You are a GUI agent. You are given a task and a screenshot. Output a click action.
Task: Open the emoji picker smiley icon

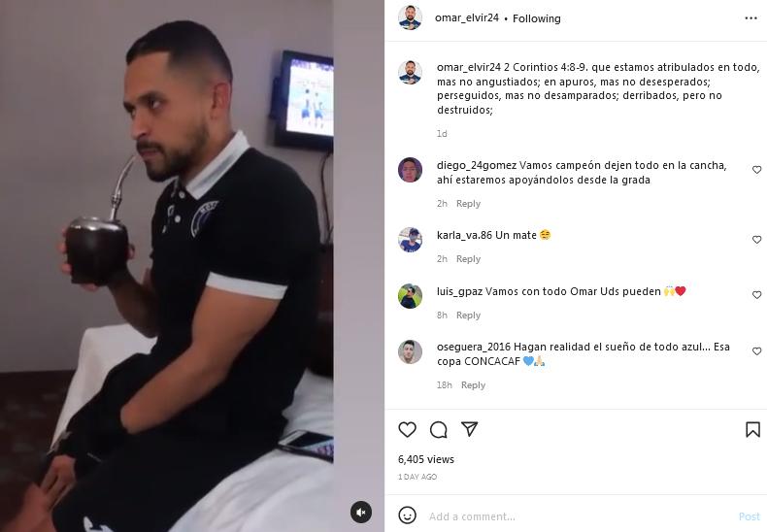click(407, 515)
